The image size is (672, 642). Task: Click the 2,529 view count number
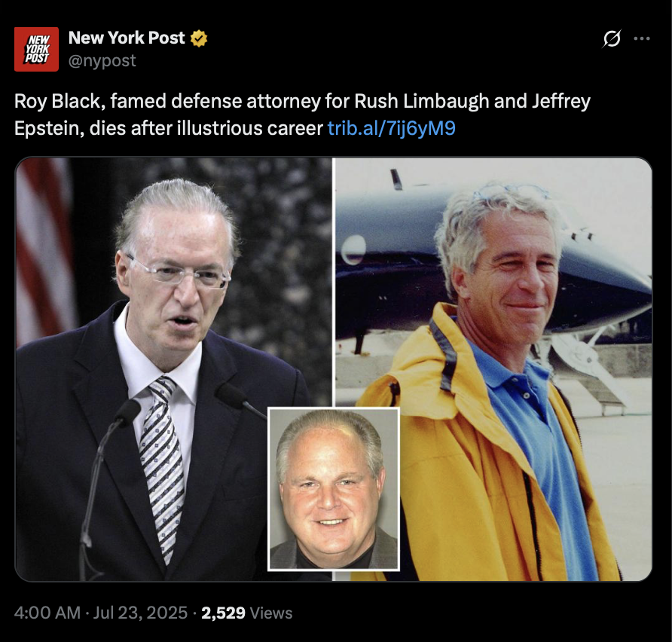(223, 613)
